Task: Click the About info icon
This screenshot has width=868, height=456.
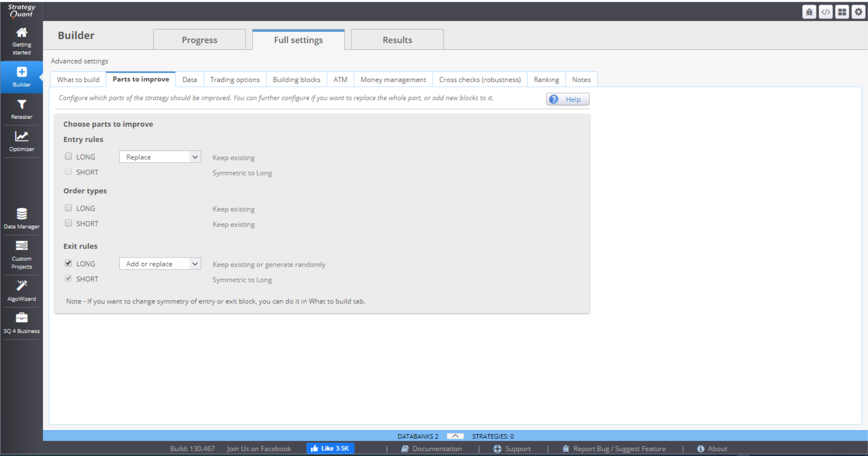Action: 701,449
